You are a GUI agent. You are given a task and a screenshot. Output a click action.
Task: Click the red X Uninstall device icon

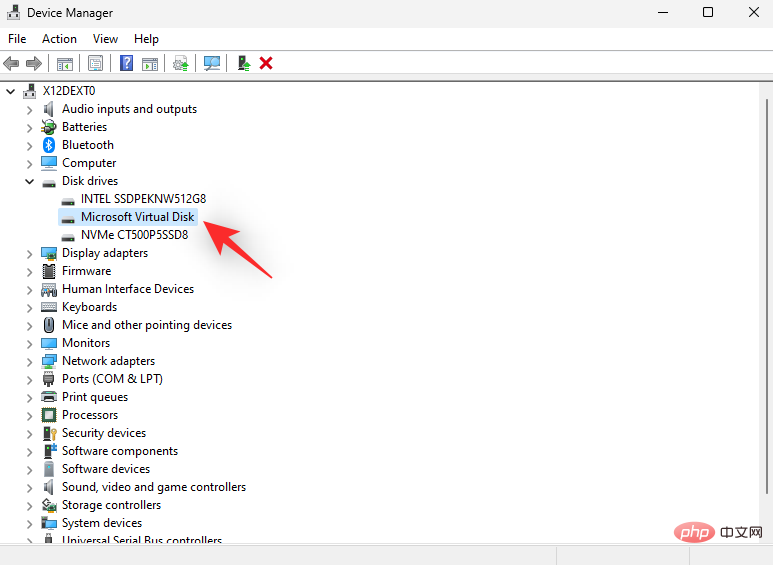tap(266, 63)
